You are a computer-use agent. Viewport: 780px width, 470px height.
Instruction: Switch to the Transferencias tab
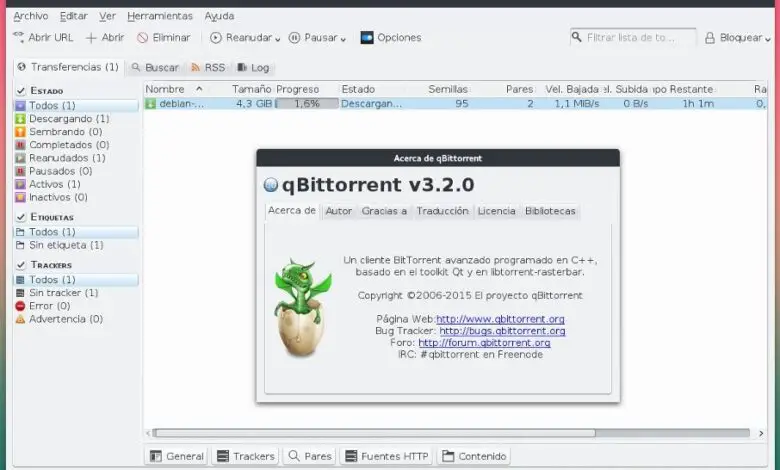[x=69, y=67]
